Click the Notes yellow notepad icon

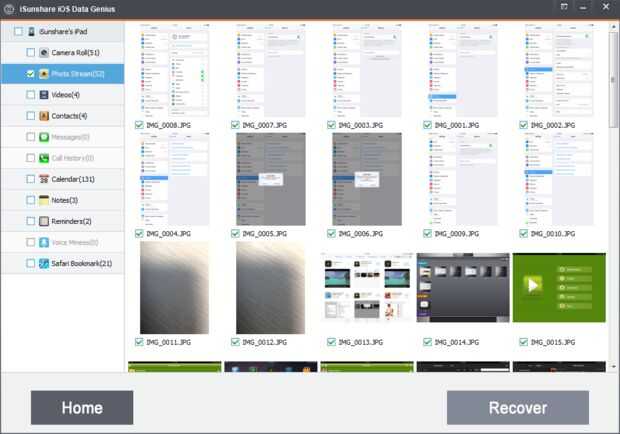point(44,200)
